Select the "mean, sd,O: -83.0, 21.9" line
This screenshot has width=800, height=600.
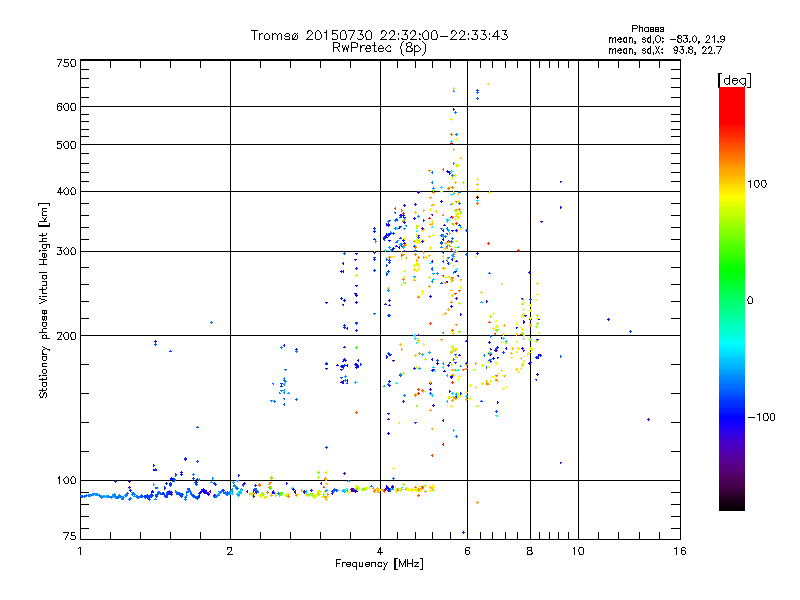point(666,39)
